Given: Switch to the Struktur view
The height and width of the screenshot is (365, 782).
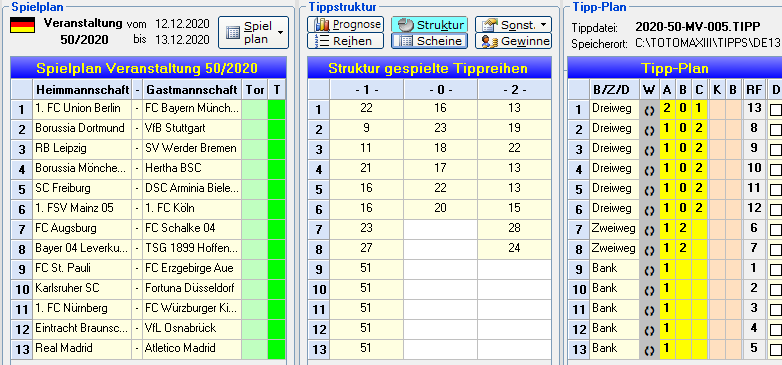Looking at the screenshot, I should 429,24.
